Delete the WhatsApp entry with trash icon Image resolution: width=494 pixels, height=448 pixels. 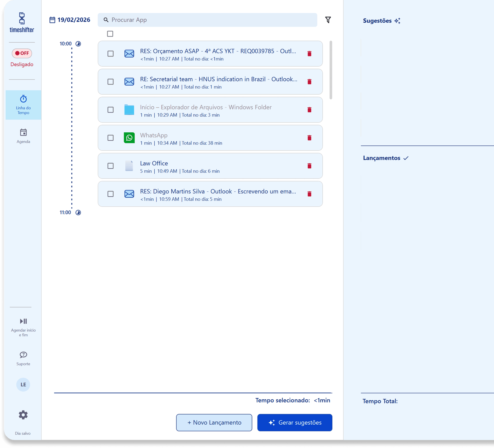point(309,138)
